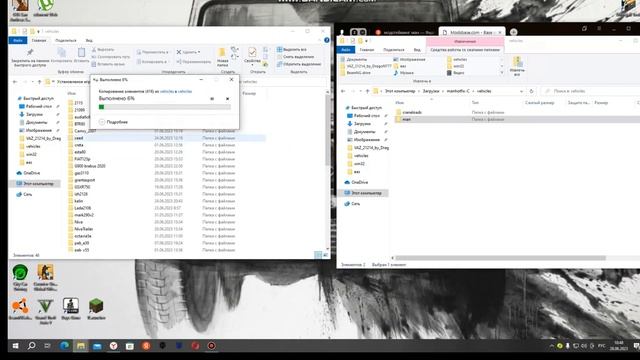Open Средства работы со сжатыми папками tab
Image resolution: width=640 pixels, height=360 pixels.
pos(465,50)
